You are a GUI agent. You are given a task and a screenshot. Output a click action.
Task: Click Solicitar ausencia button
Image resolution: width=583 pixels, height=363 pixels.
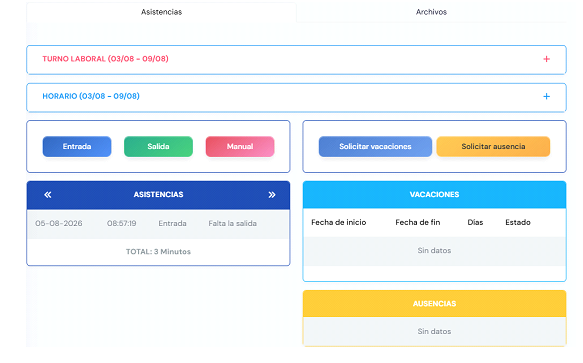pos(493,147)
